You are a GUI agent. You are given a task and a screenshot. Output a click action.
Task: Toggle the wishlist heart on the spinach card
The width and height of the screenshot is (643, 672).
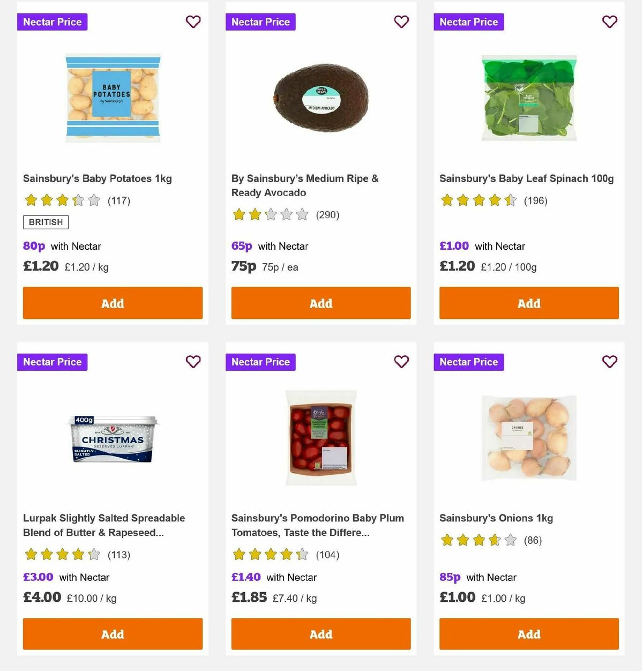click(609, 22)
